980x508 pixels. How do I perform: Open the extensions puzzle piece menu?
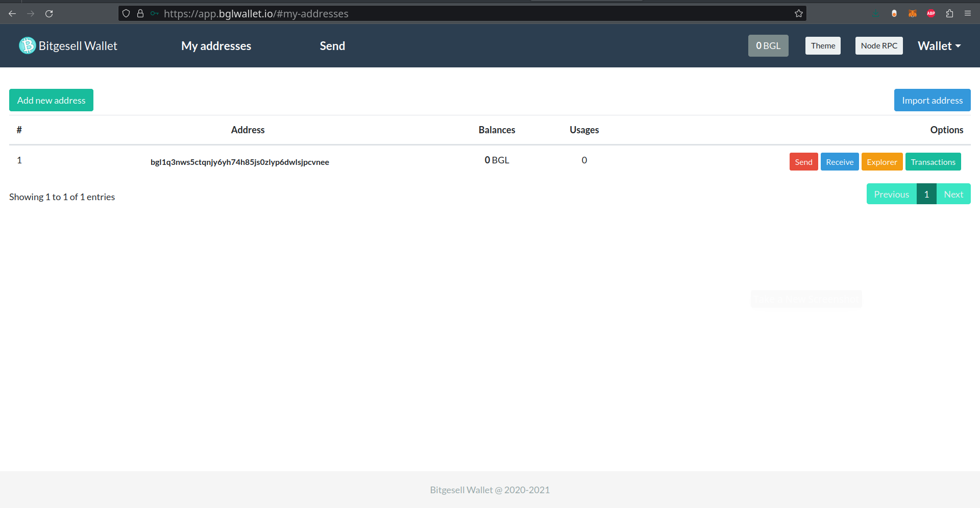pyautogui.click(x=949, y=14)
